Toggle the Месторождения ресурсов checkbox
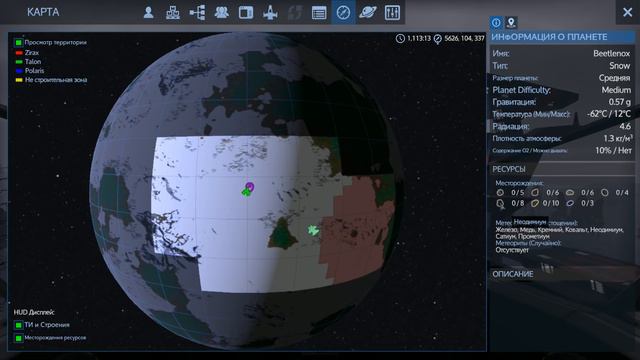This screenshot has width=640, height=360. coord(18,338)
